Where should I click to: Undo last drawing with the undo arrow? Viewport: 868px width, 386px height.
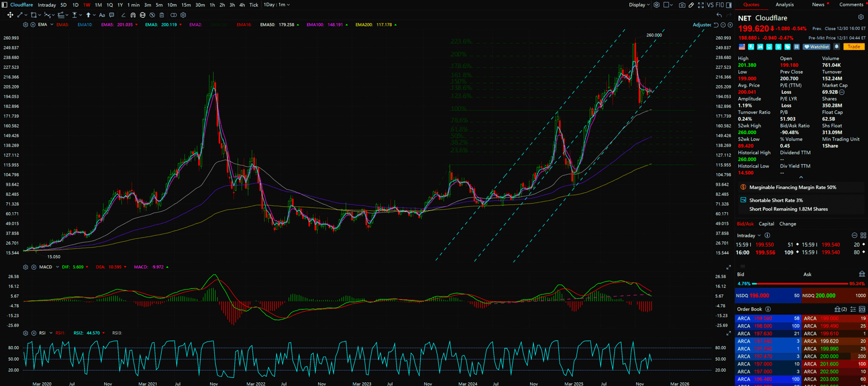(x=719, y=15)
